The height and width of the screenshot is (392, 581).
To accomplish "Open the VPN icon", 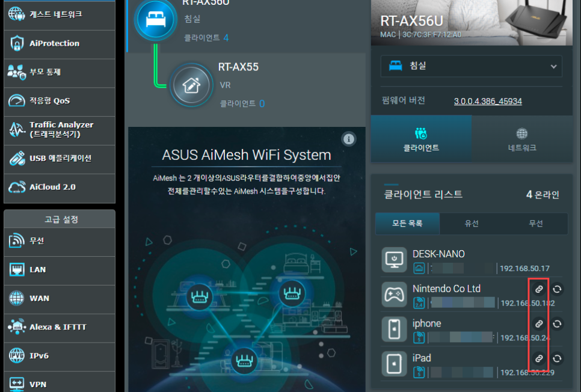I will pos(17,384).
